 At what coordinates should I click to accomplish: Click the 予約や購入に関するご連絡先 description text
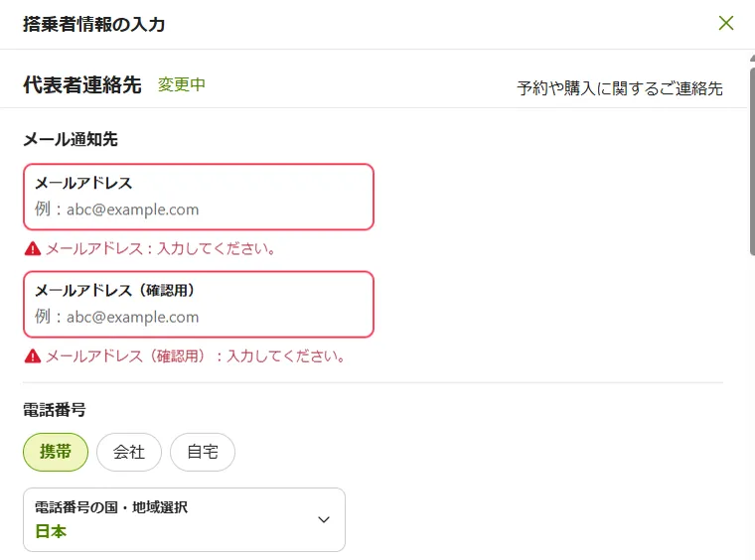[x=620, y=88]
